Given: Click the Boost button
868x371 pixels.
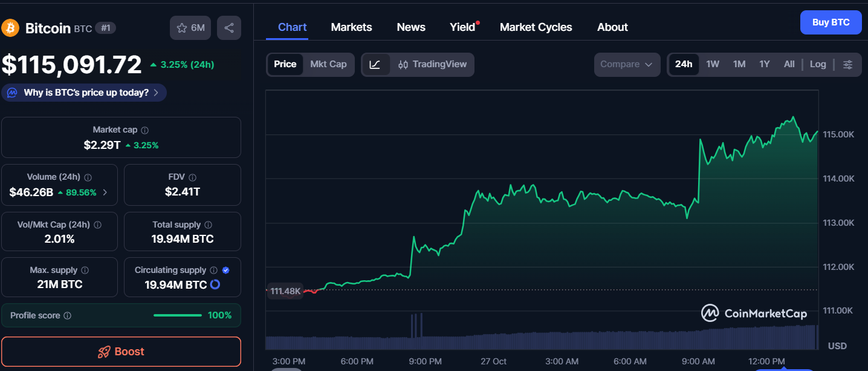Looking at the screenshot, I should pyautogui.click(x=121, y=352).
